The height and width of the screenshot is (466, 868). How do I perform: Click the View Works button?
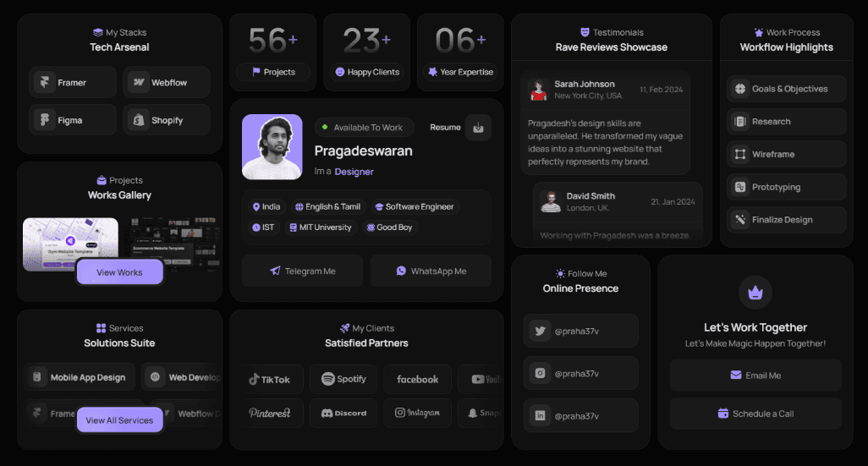coord(119,272)
